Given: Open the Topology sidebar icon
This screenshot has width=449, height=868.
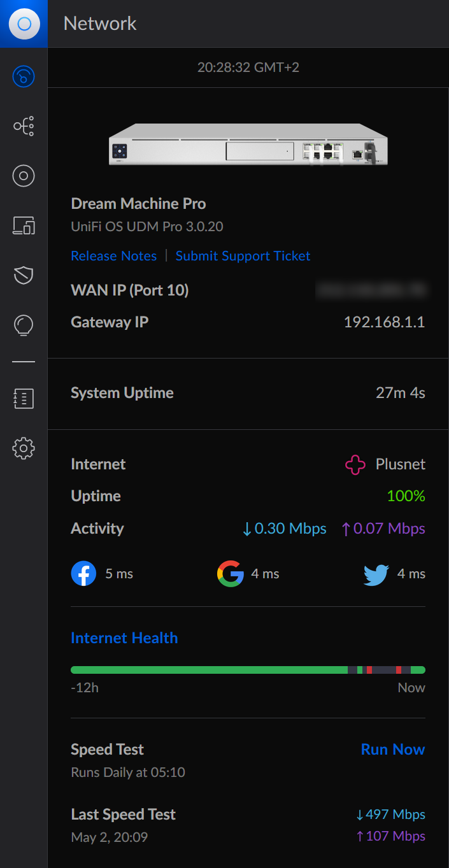Looking at the screenshot, I should 24,126.
